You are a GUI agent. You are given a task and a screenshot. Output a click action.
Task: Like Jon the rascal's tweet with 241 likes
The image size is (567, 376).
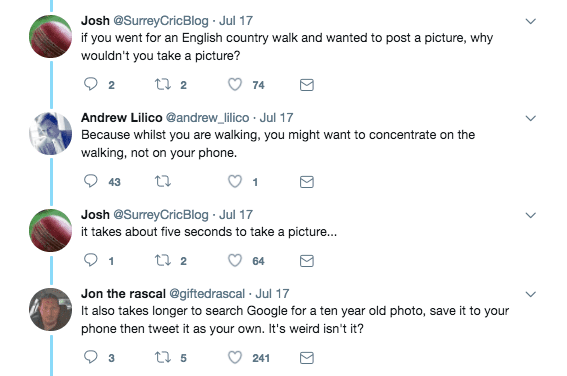point(235,358)
